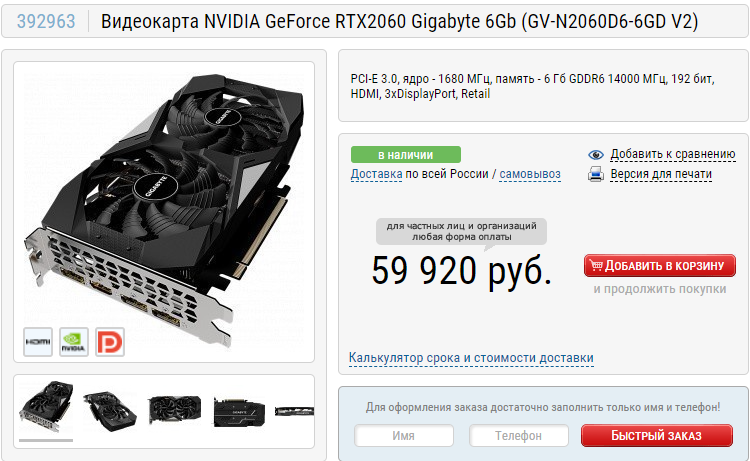Click the Версия для печати link
The width and height of the screenshot is (750, 461).
pos(661,174)
